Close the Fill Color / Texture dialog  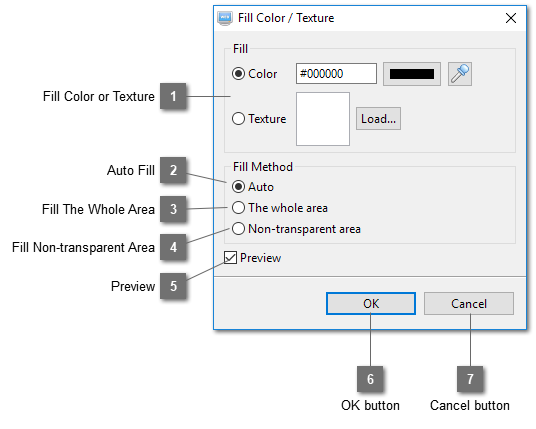click(511, 18)
